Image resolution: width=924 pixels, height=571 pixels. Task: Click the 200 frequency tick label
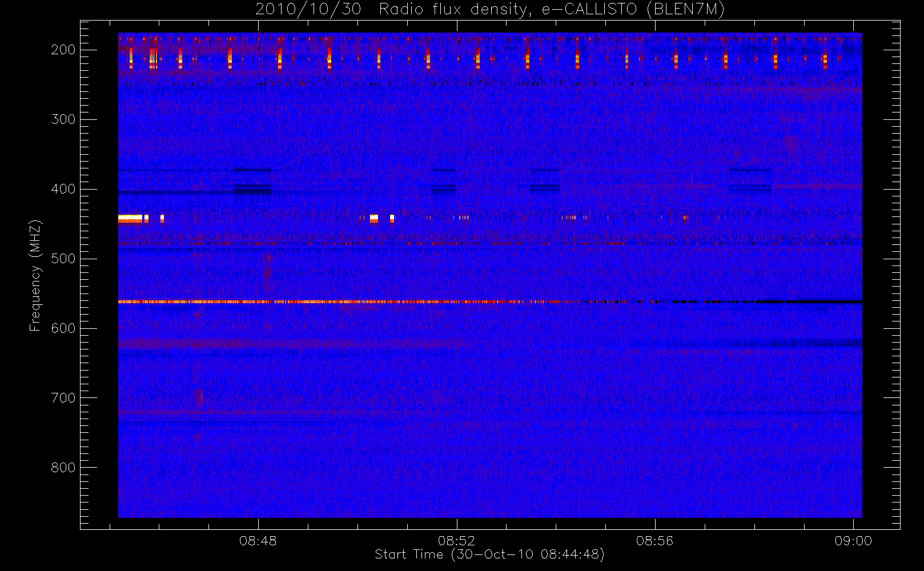pos(63,50)
